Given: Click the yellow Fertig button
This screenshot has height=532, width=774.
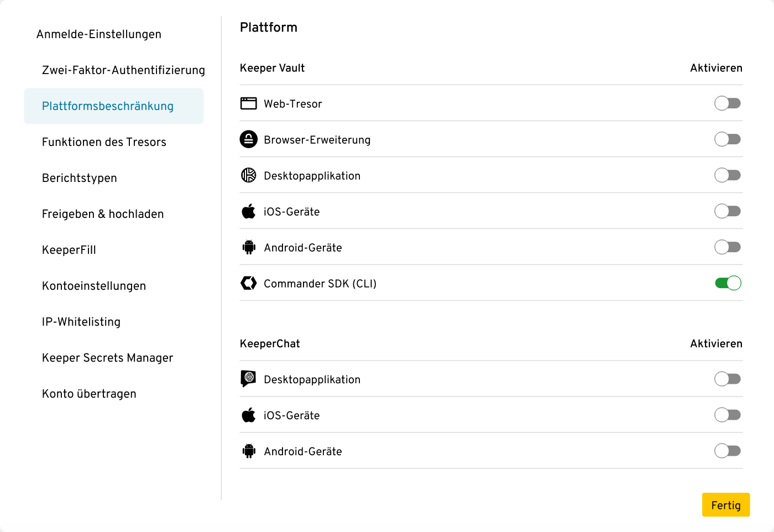Looking at the screenshot, I should click(726, 505).
